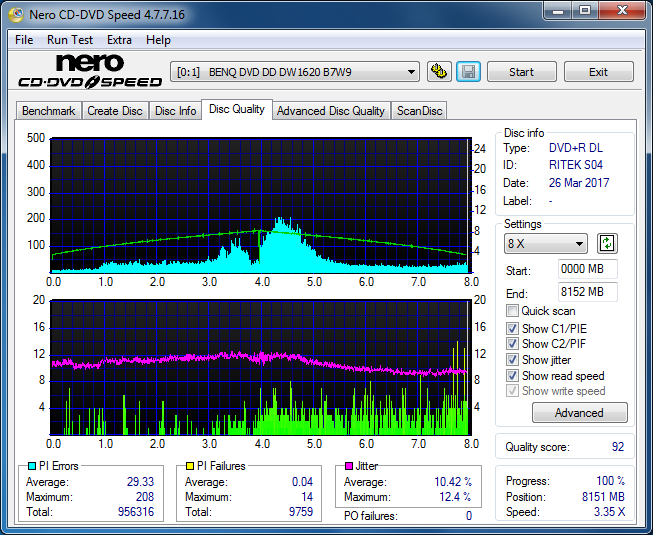Switch to the ScanDisc tab

pos(419,111)
